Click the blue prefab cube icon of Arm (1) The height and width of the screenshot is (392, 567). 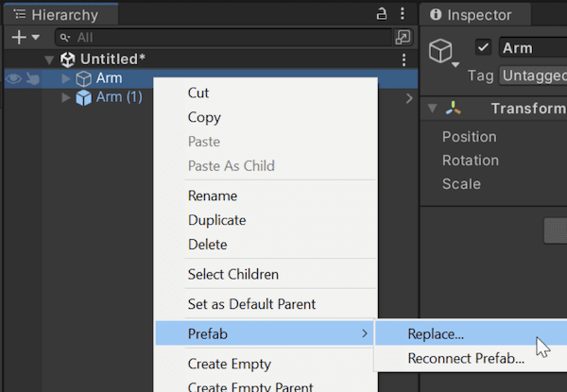[83, 98]
